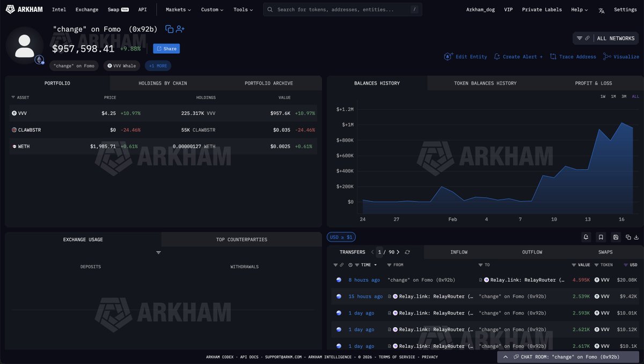
Task: Go to next transfers page arrow
Action: point(398,252)
